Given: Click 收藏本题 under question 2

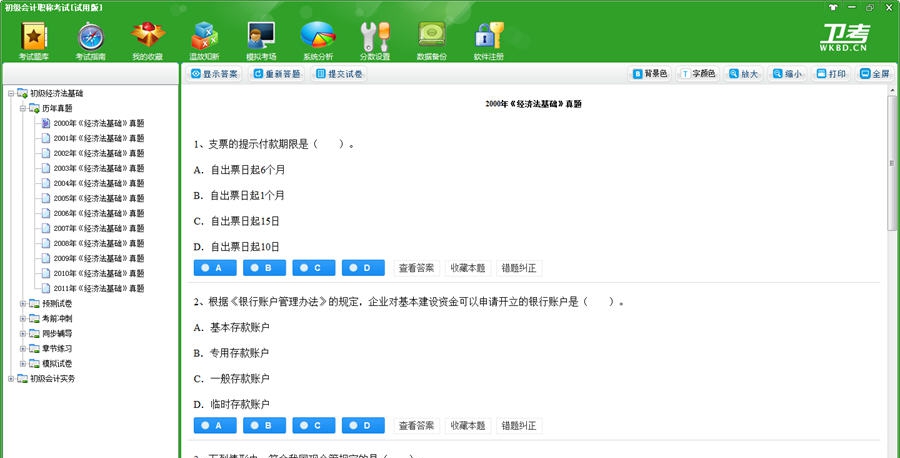Looking at the screenshot, I should click(x=468, y=426).
